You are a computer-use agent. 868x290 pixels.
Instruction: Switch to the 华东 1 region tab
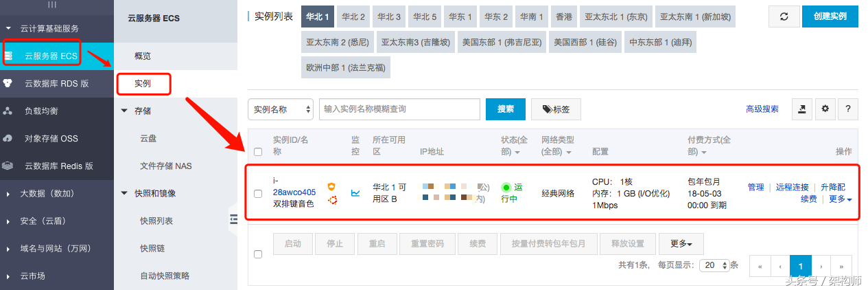(460, 16)
